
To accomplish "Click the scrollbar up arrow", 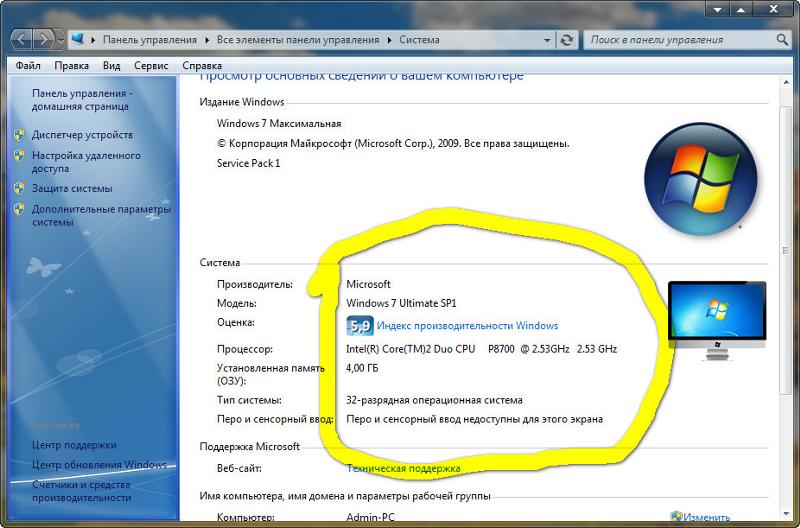I will [x=786, y=82].
